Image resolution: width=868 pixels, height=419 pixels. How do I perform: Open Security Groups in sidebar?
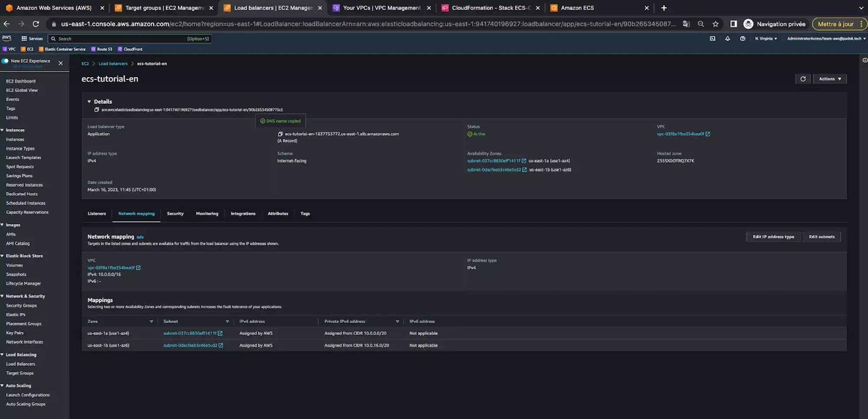point(22,306)
